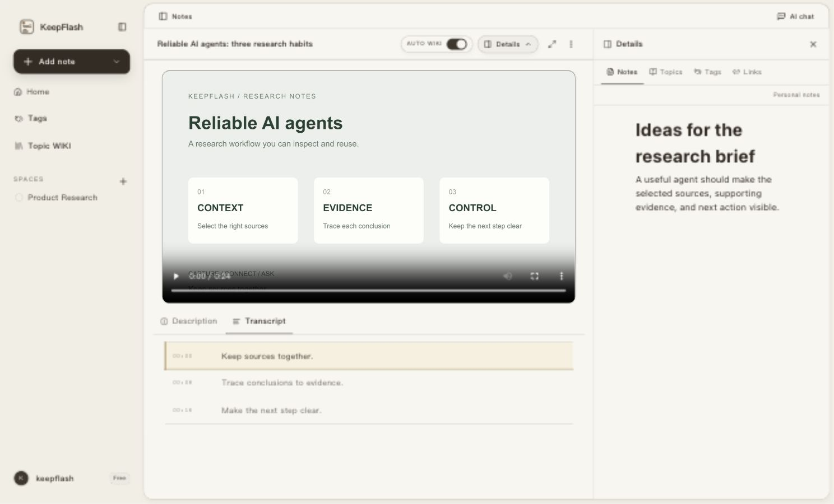Switch to the Links tab in Details
The width and height of the screenshot is (834, 504).
[x=747, y=72]
